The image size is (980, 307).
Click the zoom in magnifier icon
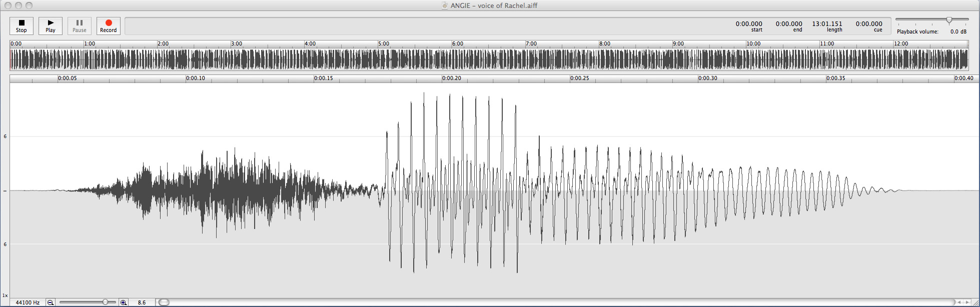(x=124, y=302)
